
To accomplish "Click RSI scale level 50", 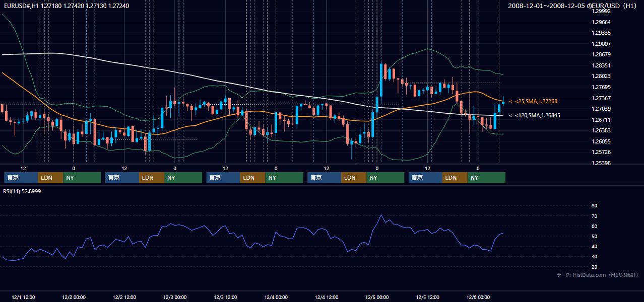I will click(594, 236).
